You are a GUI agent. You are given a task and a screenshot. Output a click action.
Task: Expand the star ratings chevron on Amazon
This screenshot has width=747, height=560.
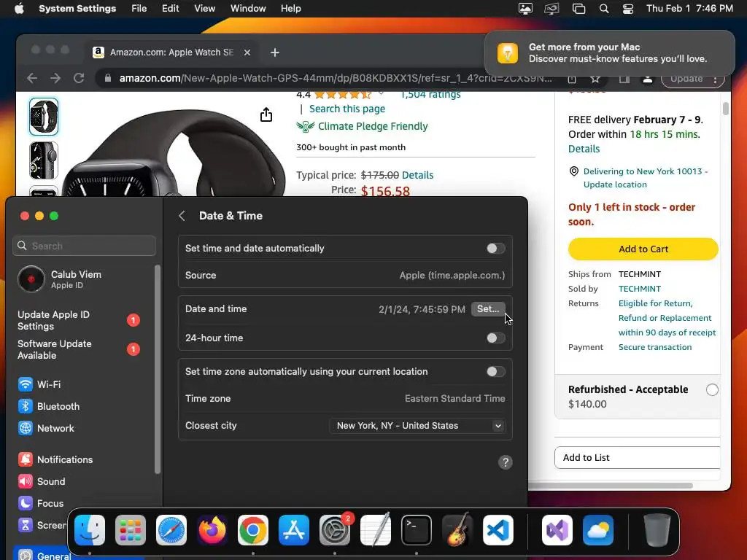381,94
